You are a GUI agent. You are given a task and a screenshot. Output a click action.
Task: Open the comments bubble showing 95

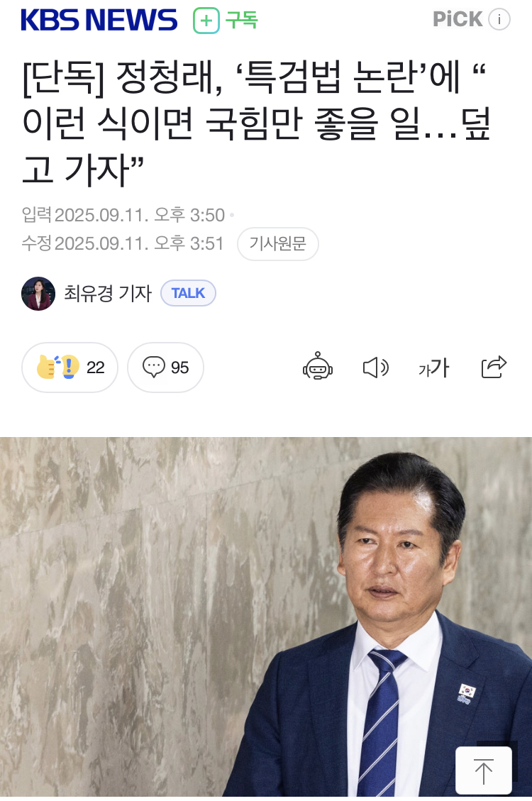(x=165, y=368)
